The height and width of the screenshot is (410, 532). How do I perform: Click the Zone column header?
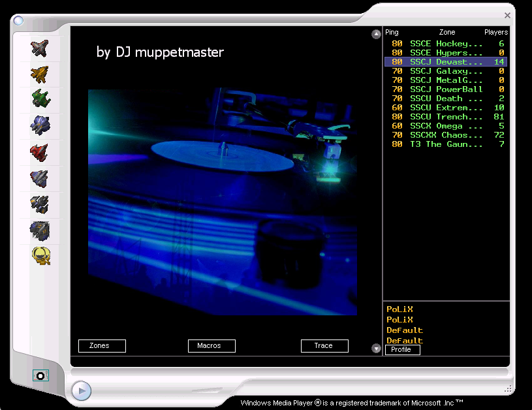click(447, 32)
